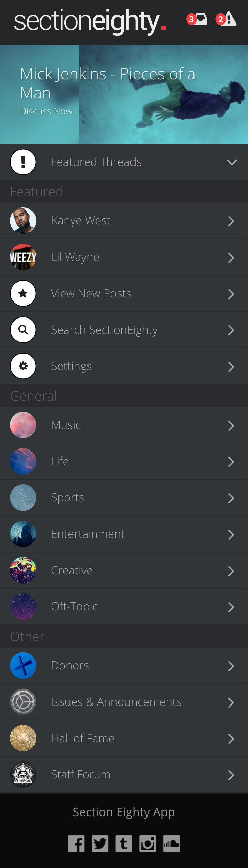Expand the Music forum chevron
Screen dimensions: 248x868
(x=231, y=425)
